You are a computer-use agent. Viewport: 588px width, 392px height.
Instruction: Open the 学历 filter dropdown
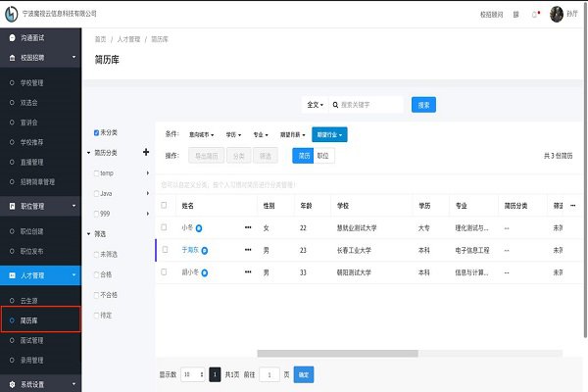point(233,134)
